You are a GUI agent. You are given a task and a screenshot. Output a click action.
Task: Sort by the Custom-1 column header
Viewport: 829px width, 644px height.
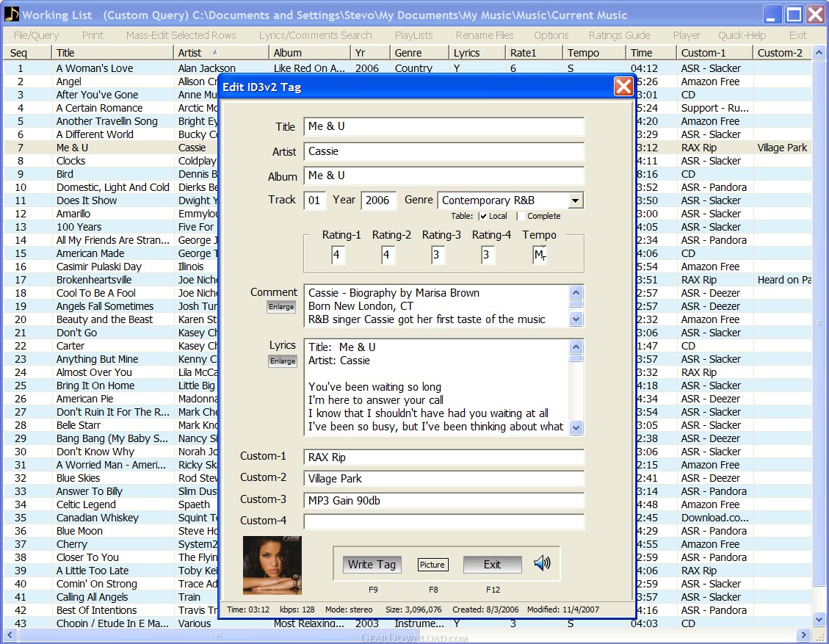point(714,53)
